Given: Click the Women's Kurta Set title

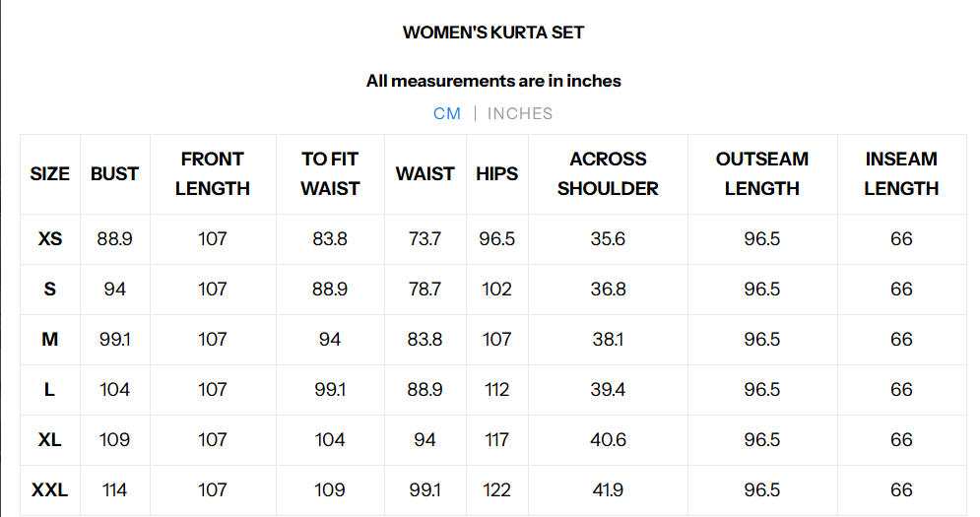Looking at the screenshot, I should (493, 32).
